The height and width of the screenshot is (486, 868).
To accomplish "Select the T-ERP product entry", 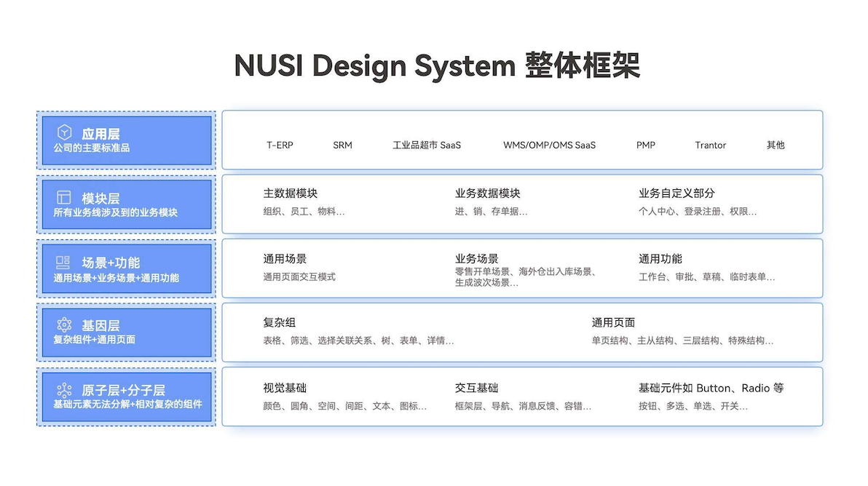I will (x=280, y=145).
